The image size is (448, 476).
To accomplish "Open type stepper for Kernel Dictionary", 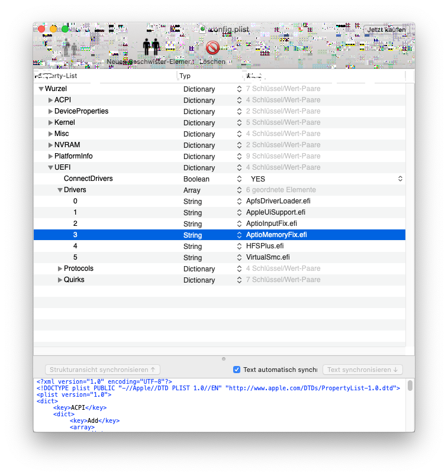I will coord(239,122).
